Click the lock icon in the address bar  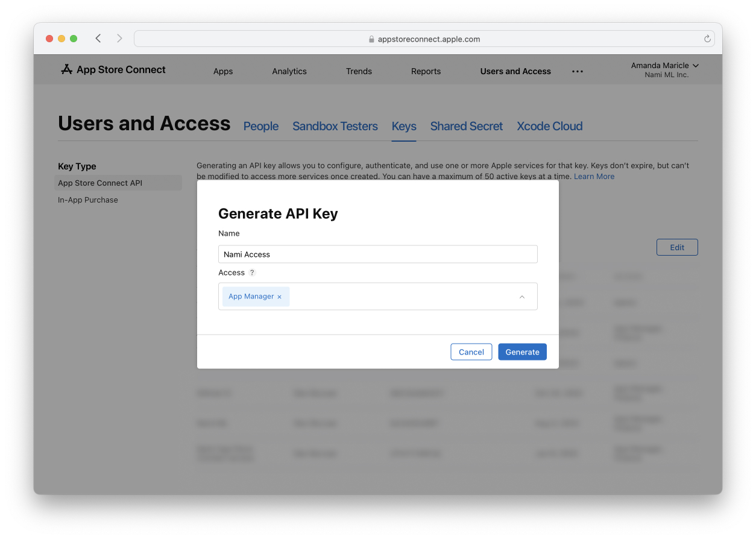371,39
